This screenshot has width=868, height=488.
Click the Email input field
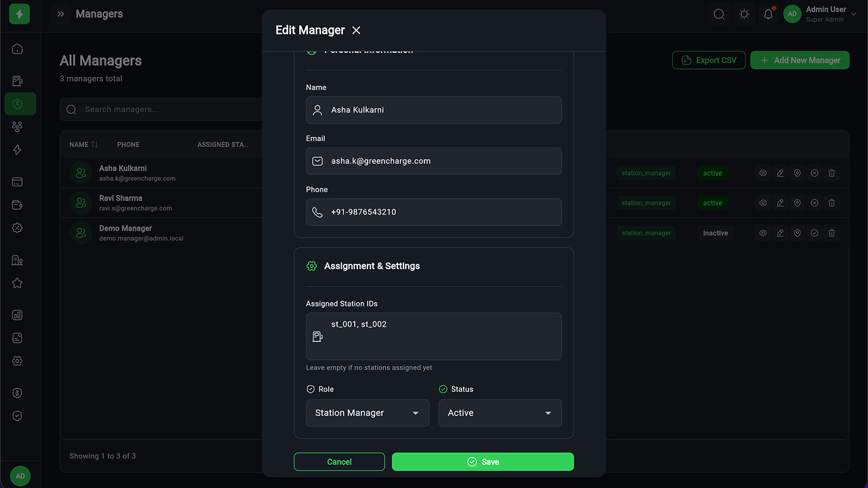441,161
